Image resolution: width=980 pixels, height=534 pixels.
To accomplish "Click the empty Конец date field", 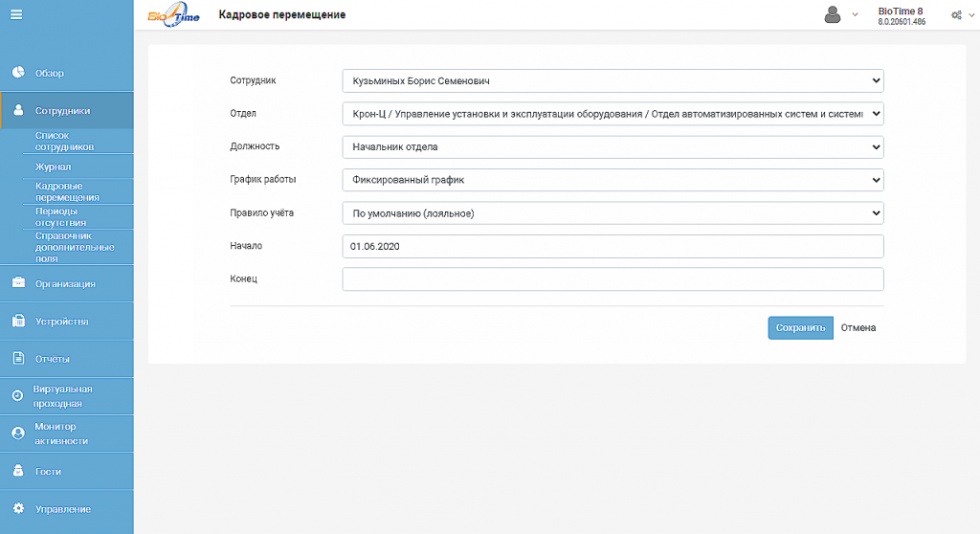I will (613, 278).
